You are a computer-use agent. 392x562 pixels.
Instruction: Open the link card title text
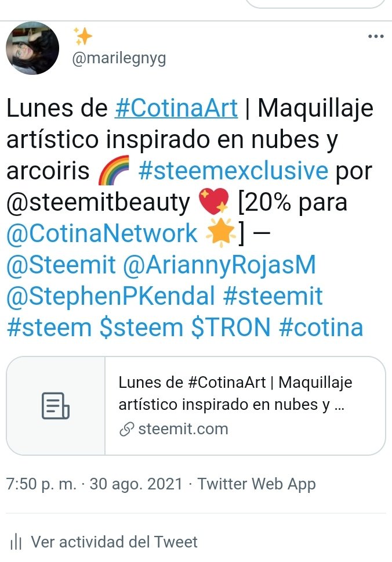[235, 394]
